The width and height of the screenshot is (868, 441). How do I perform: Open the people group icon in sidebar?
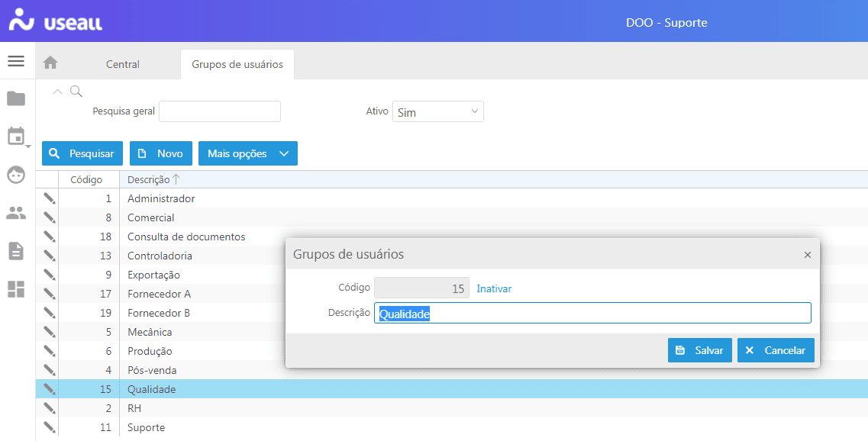click(16, 213)
